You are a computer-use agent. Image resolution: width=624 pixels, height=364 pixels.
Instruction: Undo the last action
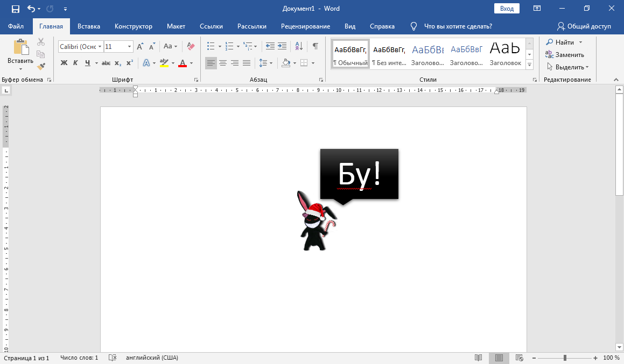pyautogui.click(x=31, y=9)
